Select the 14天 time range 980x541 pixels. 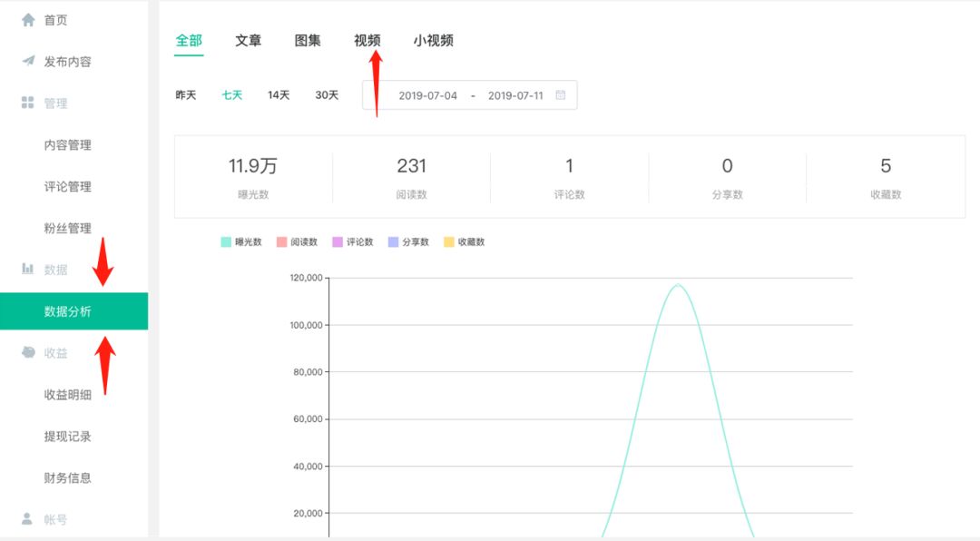(x=279, y=95)
